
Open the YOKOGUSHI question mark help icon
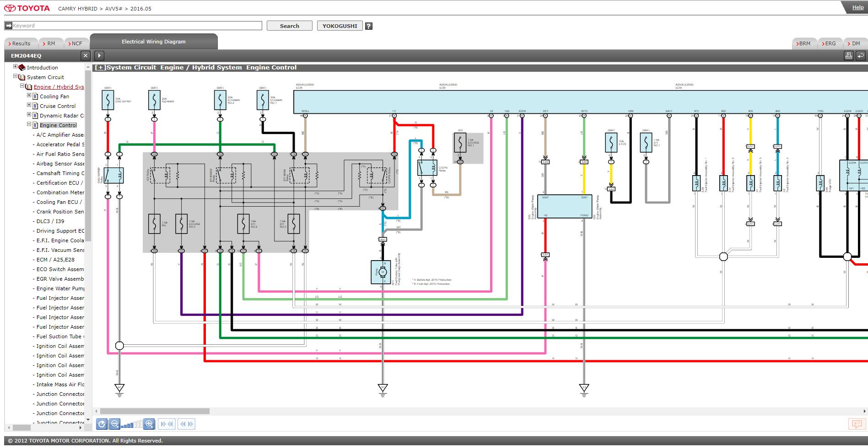pyautogui.click(x=369, y=26)
